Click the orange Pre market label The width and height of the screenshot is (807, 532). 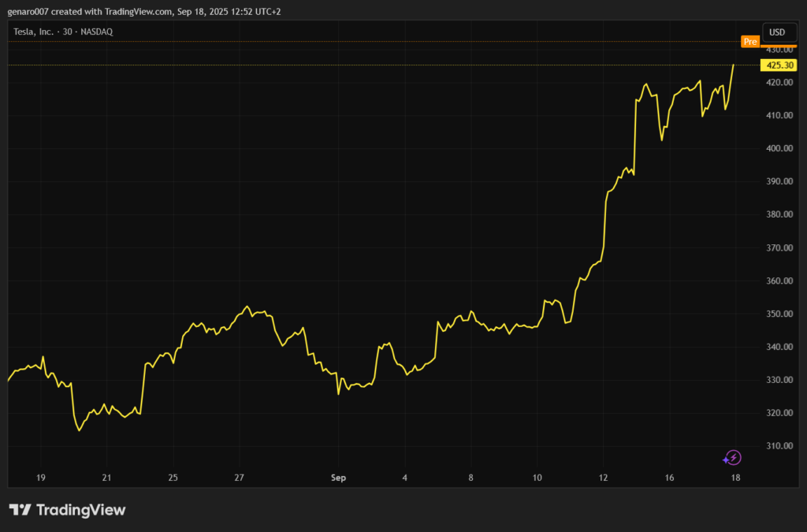[749, 41]
